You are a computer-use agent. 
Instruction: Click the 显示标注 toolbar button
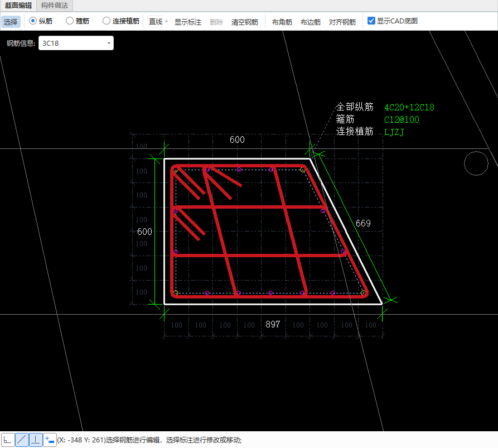[188, 22]
